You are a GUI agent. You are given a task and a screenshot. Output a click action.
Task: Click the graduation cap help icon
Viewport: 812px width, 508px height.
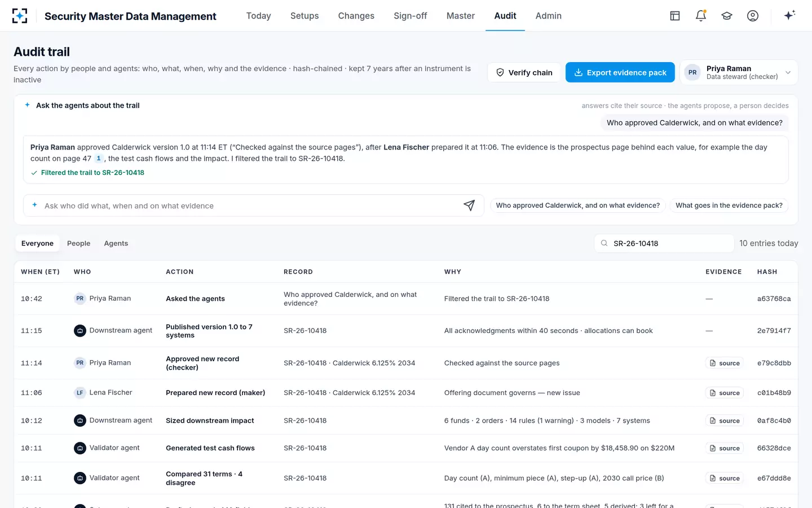coord(727,16)
